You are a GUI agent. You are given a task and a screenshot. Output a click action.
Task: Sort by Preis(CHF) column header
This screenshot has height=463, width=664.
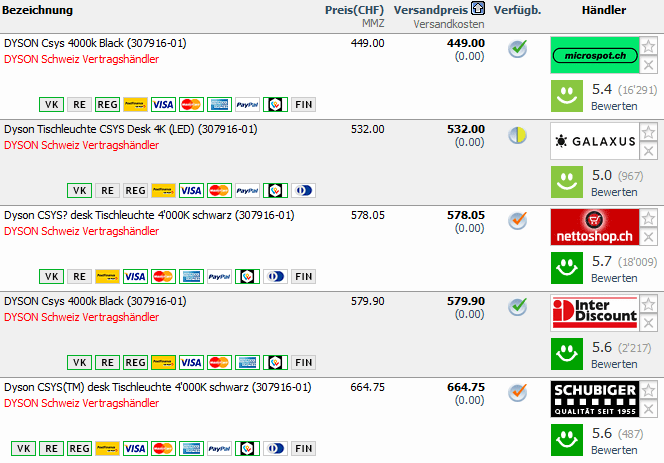point(355,10)
